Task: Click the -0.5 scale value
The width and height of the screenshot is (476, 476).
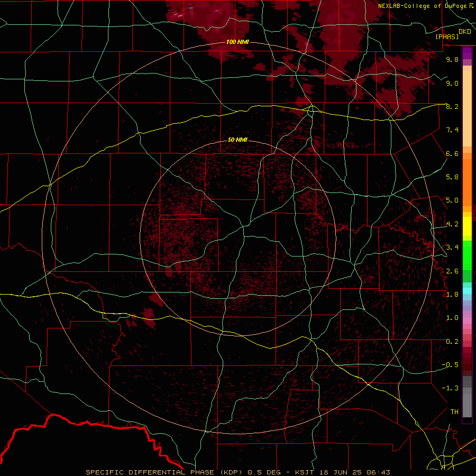Action: 450,365
